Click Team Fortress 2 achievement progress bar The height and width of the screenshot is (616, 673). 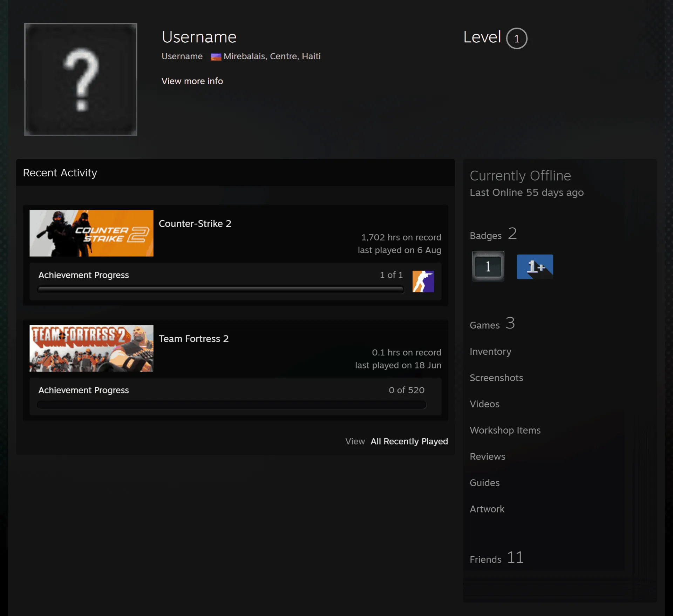232,405
